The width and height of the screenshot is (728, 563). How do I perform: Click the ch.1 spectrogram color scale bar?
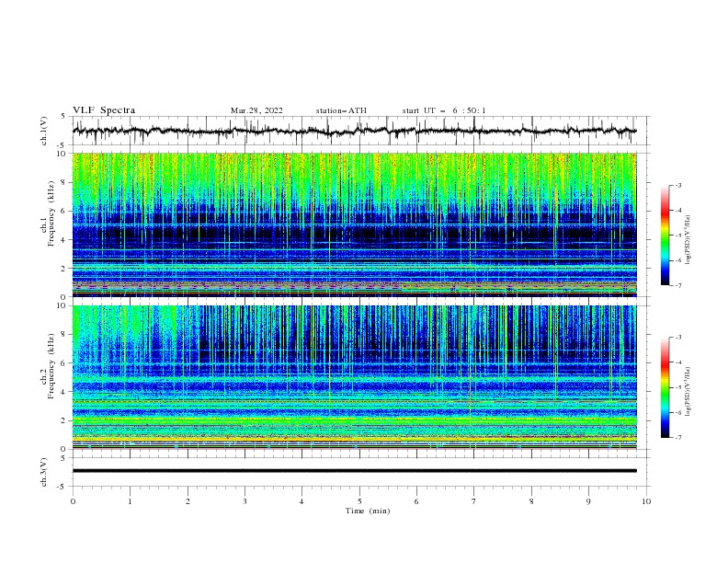point(665,236)
